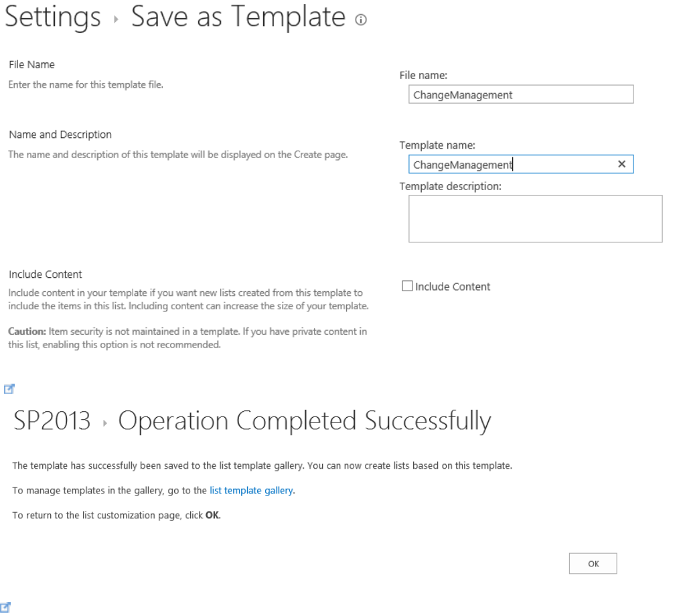This screenshot has height=616, width=685.
Task: Click the enlarge image icon below the Caution text
Action: pyautogui.click(x=9, y=388)
